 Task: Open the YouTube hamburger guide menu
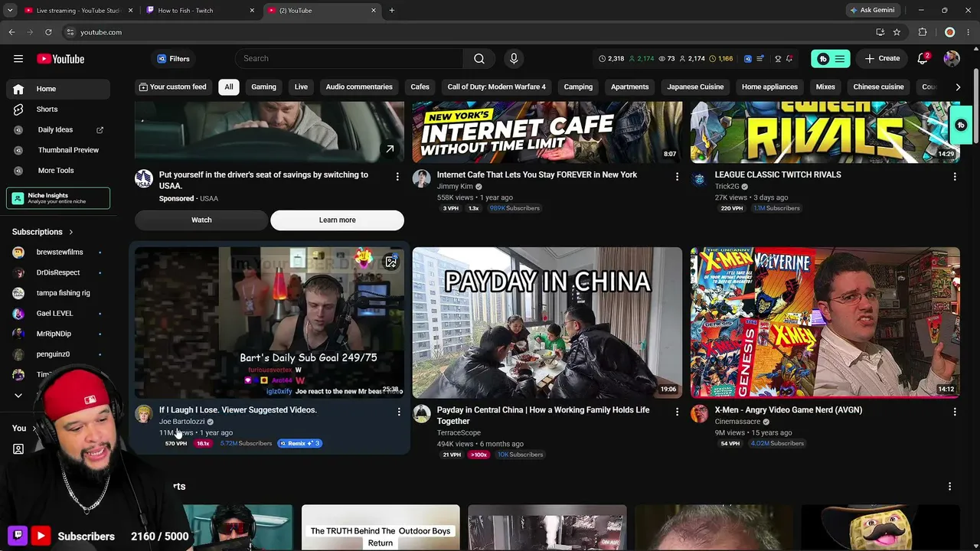click(18, 59)
